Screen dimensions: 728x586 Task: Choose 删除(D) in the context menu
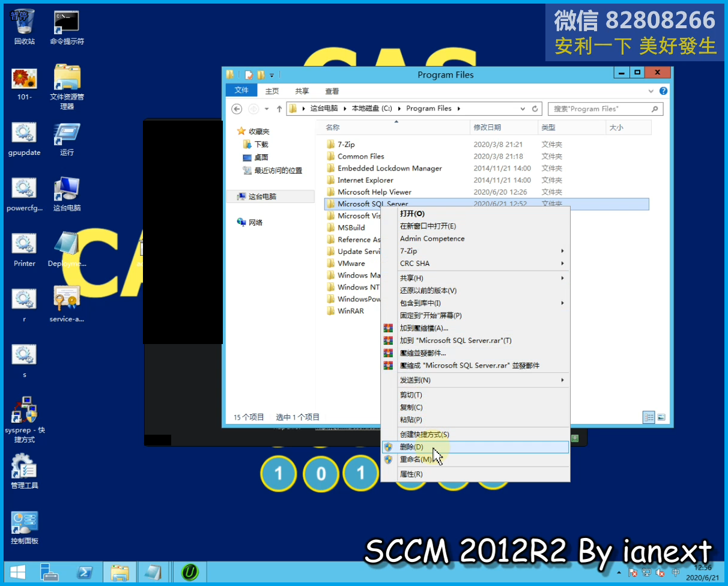coord(475,447)
